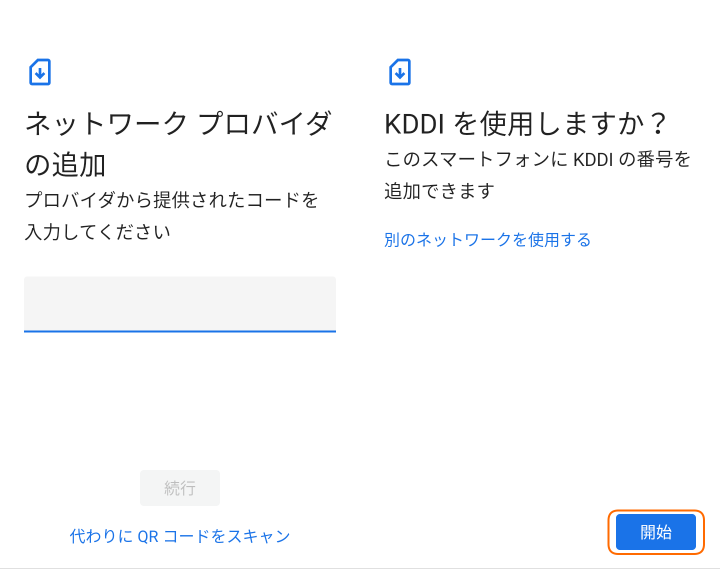Click the 入力してください text line
The image size is (720, 569).
point(98,232)
